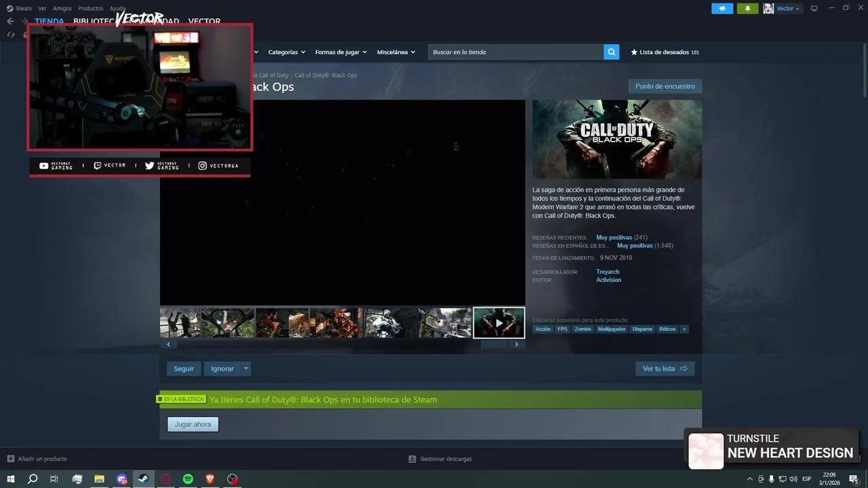Screen dimensions: 868x488
Task: Click the Call of Duty®: Black Ops breadcrumb
Action: point(325,75)
